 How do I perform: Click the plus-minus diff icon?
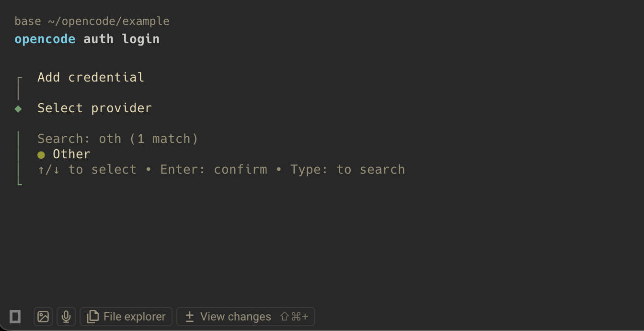190,317
